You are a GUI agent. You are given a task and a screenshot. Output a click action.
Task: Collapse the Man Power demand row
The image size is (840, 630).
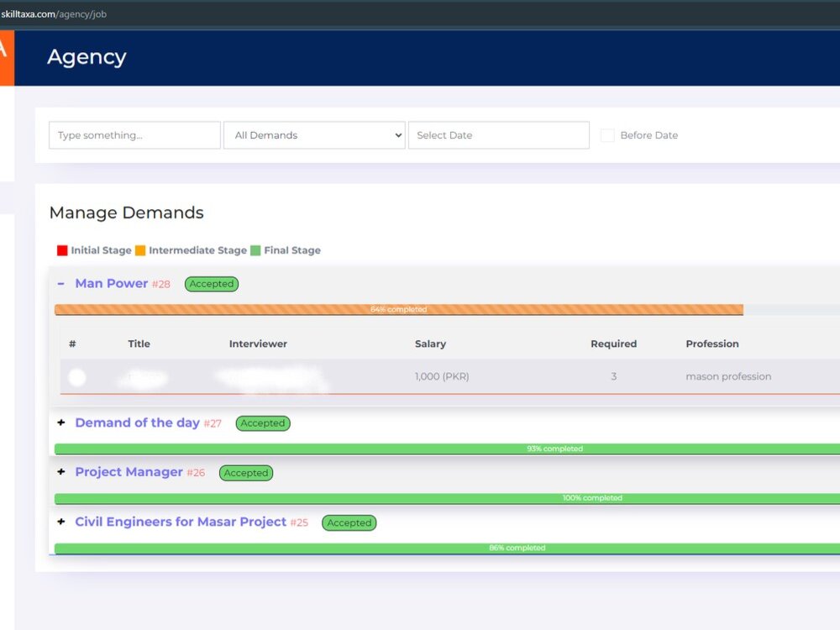(x=61, y=283)
